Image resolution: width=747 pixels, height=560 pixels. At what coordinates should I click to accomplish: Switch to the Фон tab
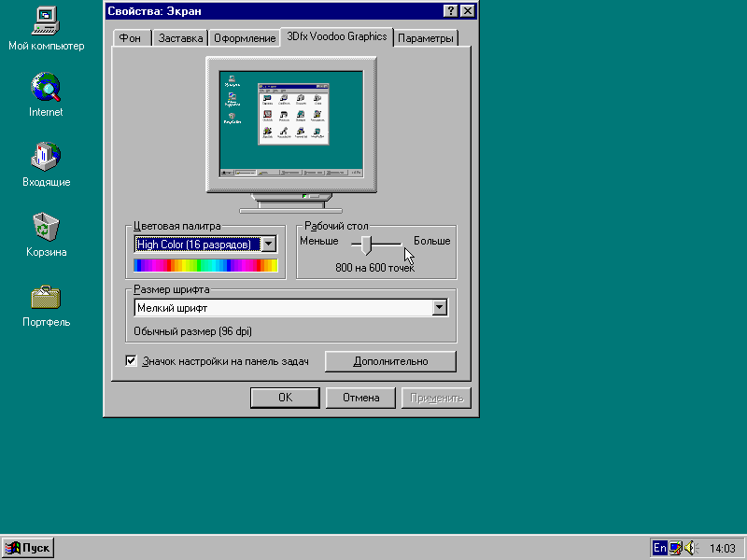pyautogui.click(x=130, y=38)
